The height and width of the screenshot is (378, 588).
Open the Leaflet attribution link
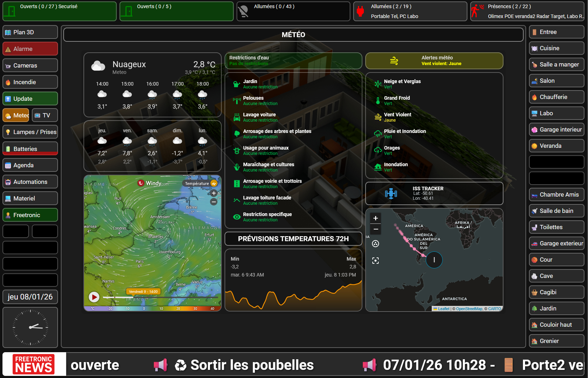pos(443,309)
